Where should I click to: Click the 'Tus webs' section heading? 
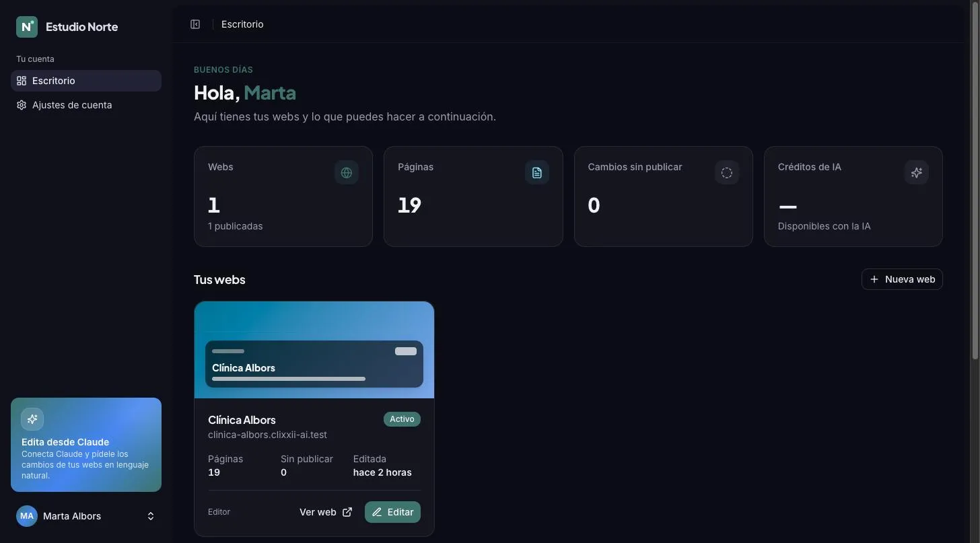tap(219, 279)
